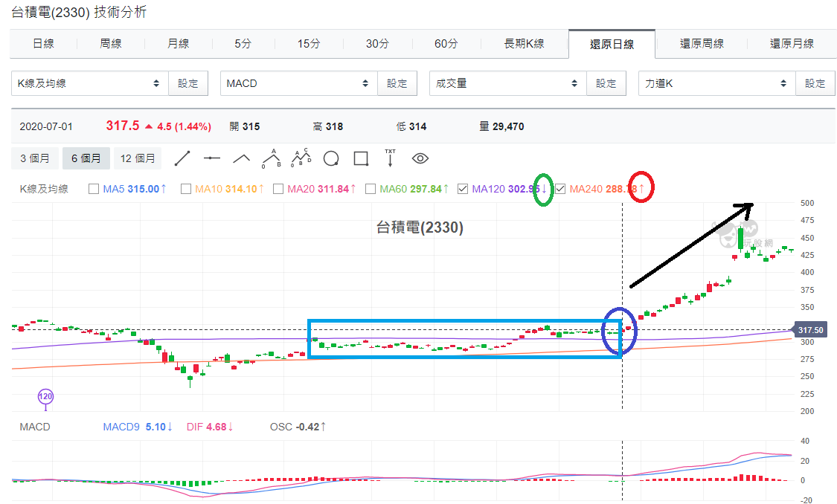The image size is (837, 504).
Task: Enable the MA20 moving average checkbox
Action: [x=278, y=189]
